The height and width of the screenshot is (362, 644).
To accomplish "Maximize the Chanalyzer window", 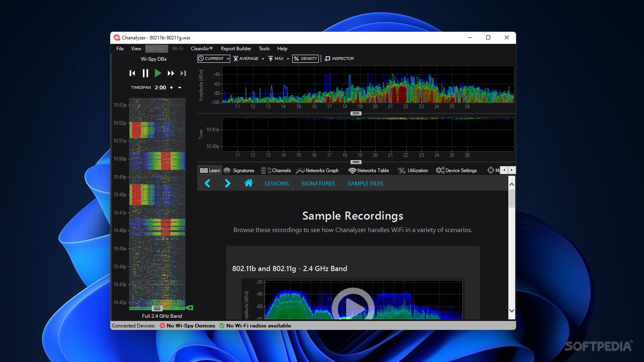I will point(488,37).
